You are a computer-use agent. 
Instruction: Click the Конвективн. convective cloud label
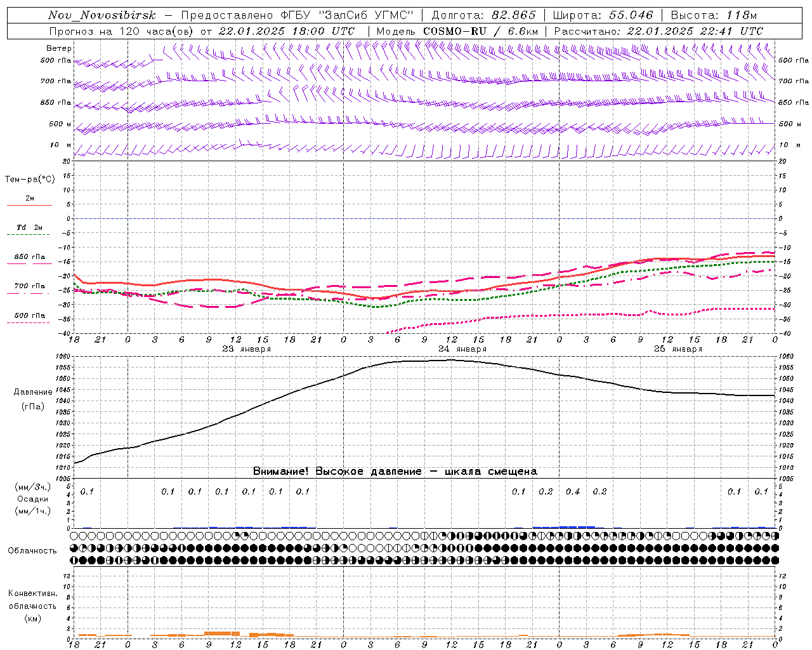pyautogui.click(x=32, y=594)
